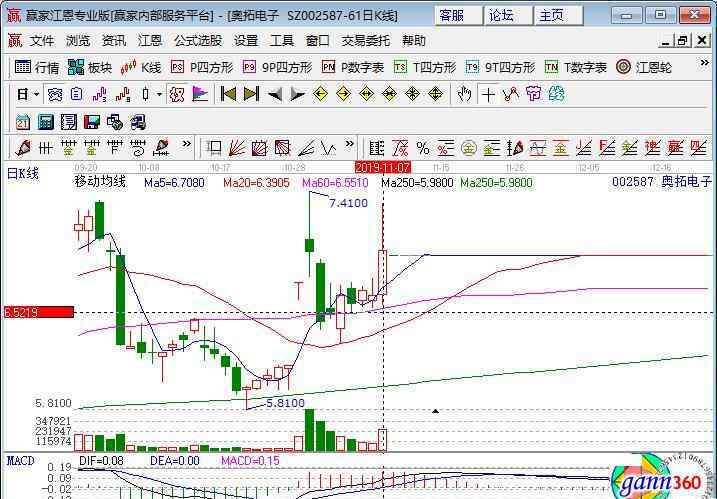
Task: Click the crosshair cursor tool
Action: (x=488, y=94)
